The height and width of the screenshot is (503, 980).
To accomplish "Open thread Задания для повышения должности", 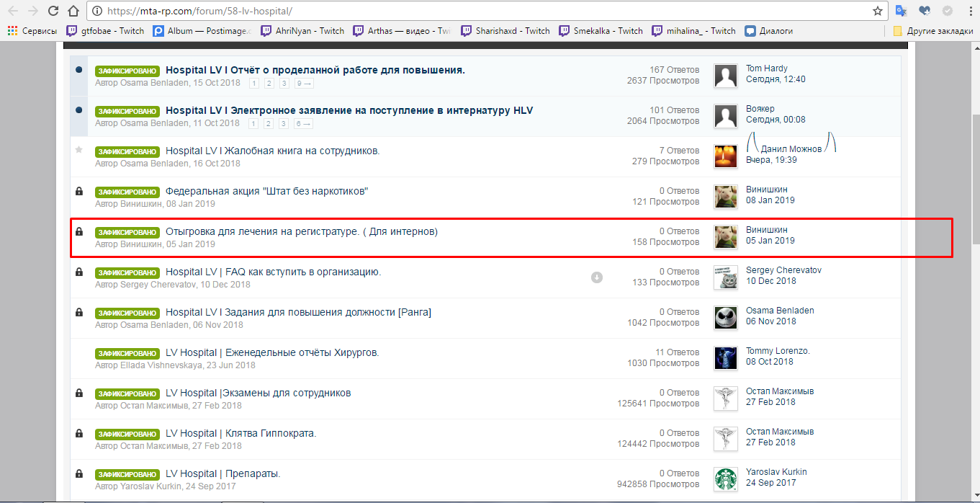I will click(298, 312).
